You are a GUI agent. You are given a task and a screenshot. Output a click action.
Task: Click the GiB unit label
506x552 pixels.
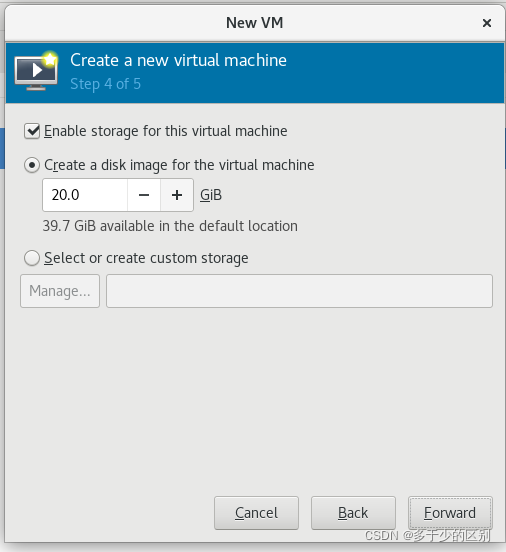click(211, 195)
